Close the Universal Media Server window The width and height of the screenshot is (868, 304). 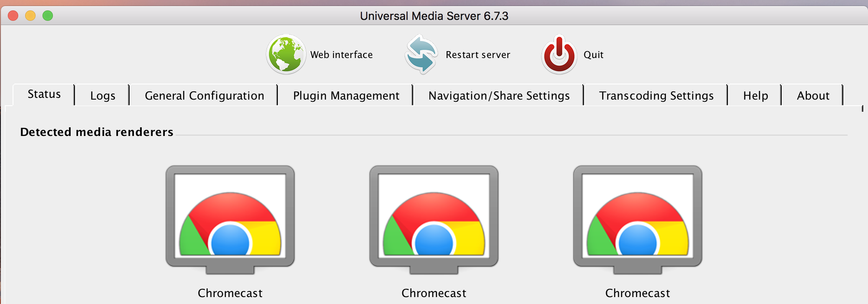point(13,16)
